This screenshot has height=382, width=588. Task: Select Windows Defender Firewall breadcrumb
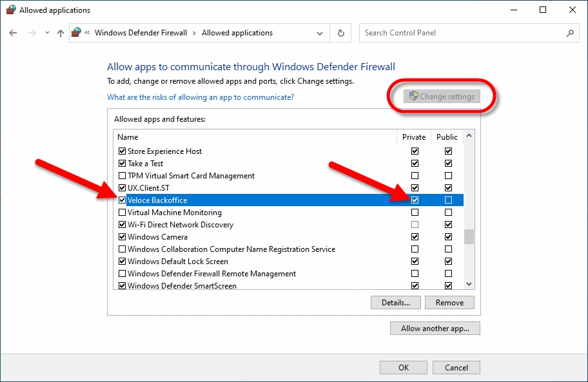click(x=141, y=33)
